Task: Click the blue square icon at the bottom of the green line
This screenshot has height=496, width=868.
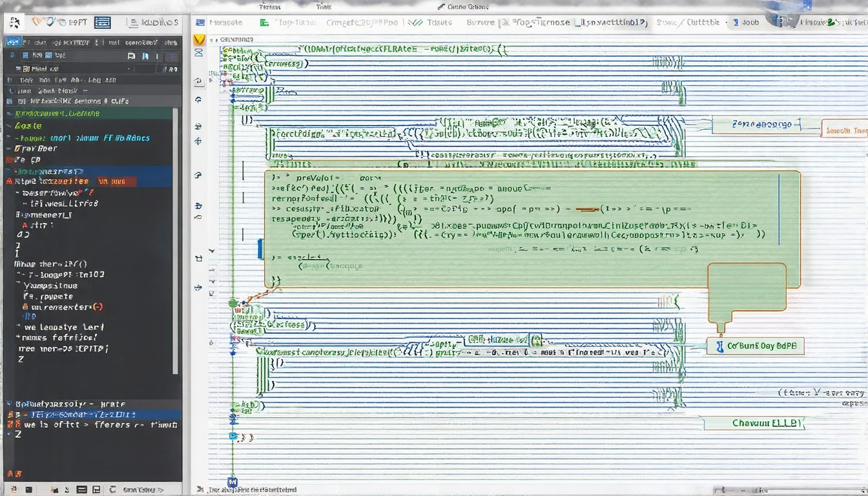Action: click(232, 482)
